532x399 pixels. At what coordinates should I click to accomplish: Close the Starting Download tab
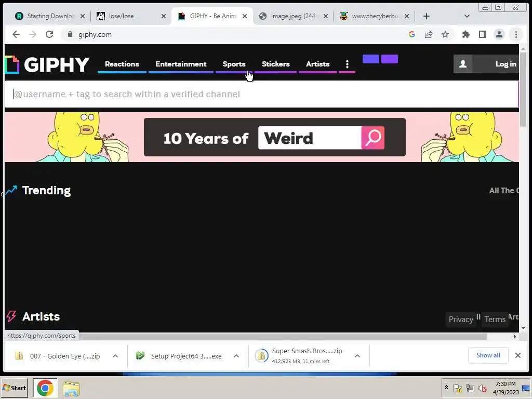(83, 16)
